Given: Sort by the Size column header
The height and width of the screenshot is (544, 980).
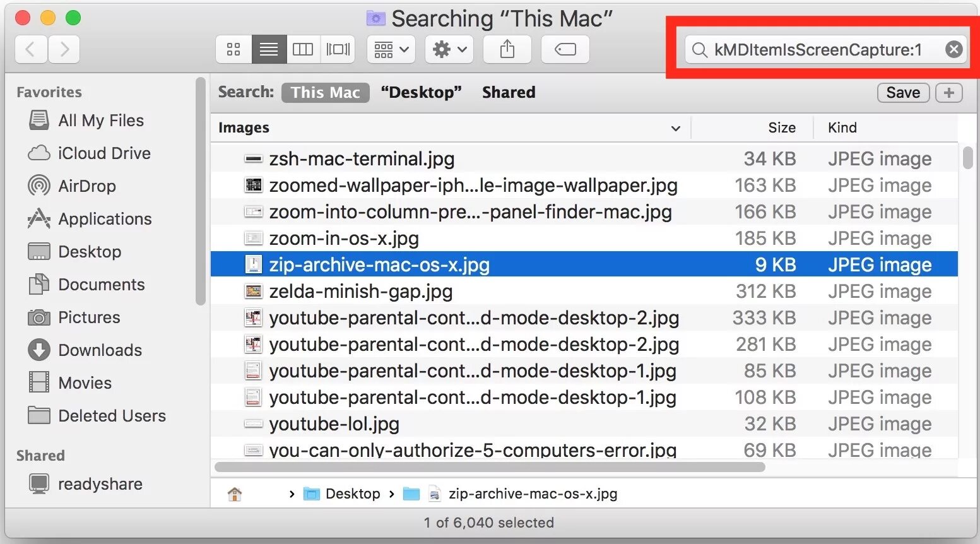Looking at the screenshot, I should point(753,127).
